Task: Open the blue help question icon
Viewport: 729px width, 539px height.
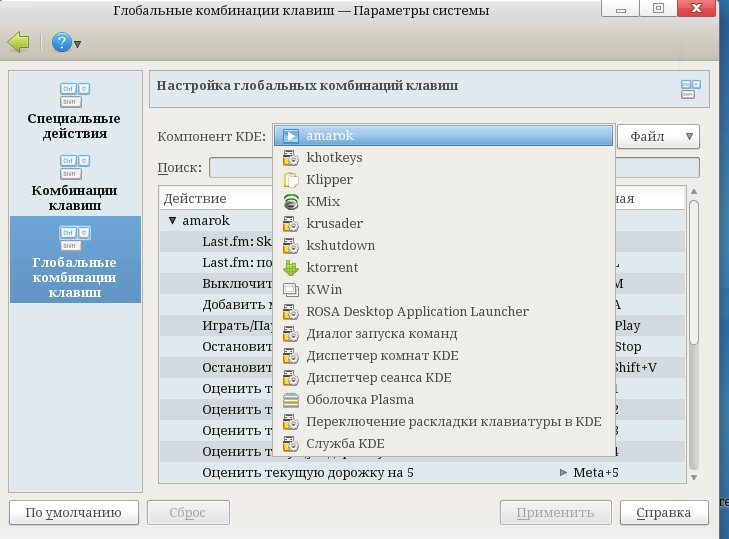Action: 61,42
